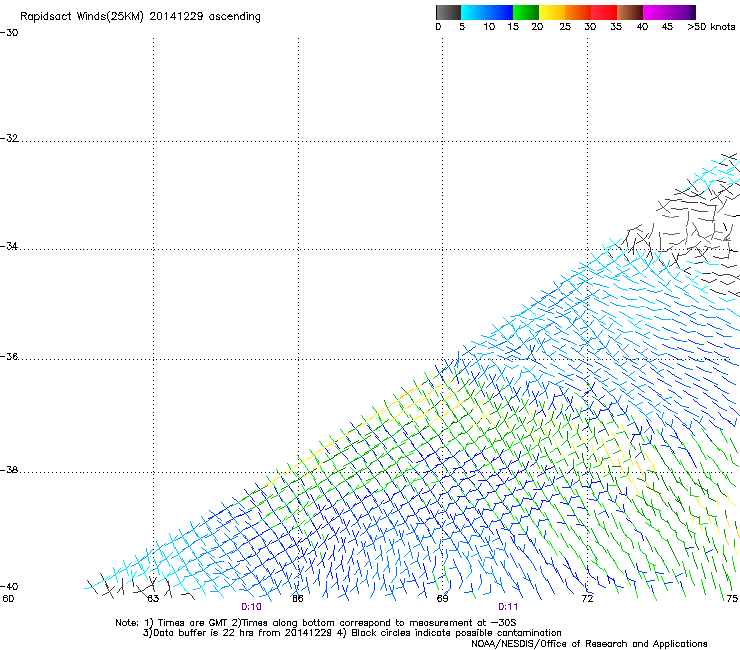
Task: Click the cyan-blue 5-15 knots color segment
Action: click(x=487, y=12)
